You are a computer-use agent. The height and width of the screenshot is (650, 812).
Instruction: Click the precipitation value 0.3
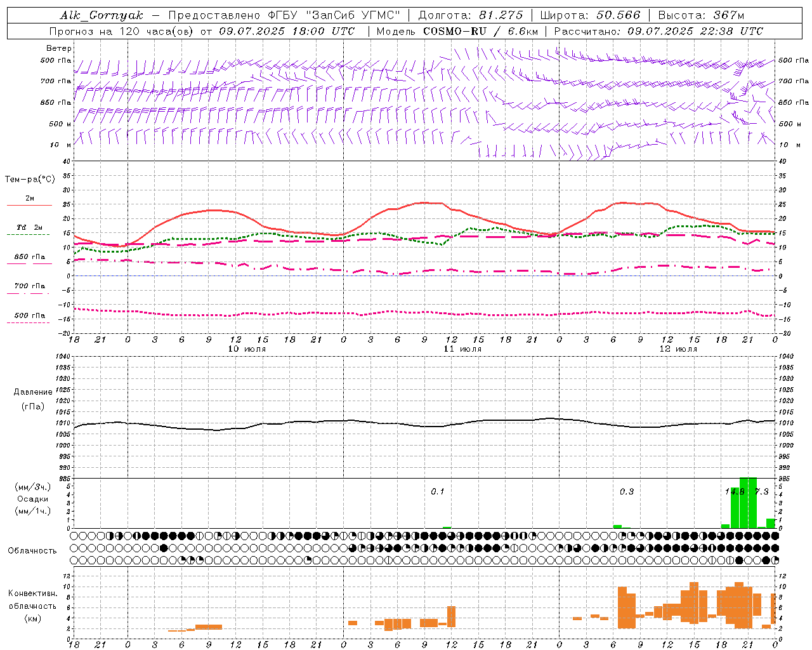(627, 492)
